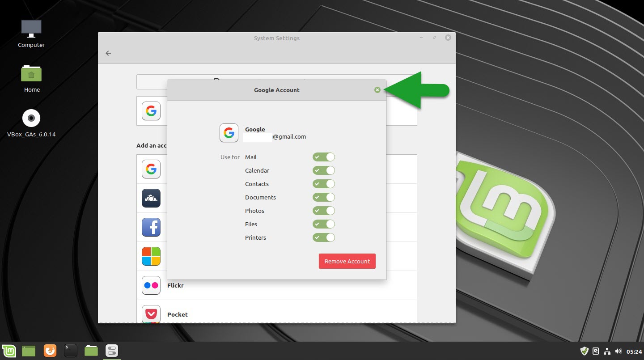Image resolution: width=644 pixels, height=360 pixels.
Task: Select the Nextcloud cloud account icon
Action: [x=151, y=198]
